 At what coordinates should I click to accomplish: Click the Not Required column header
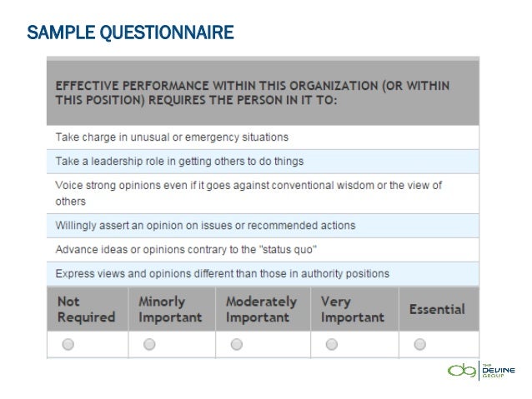coord(86,309)
